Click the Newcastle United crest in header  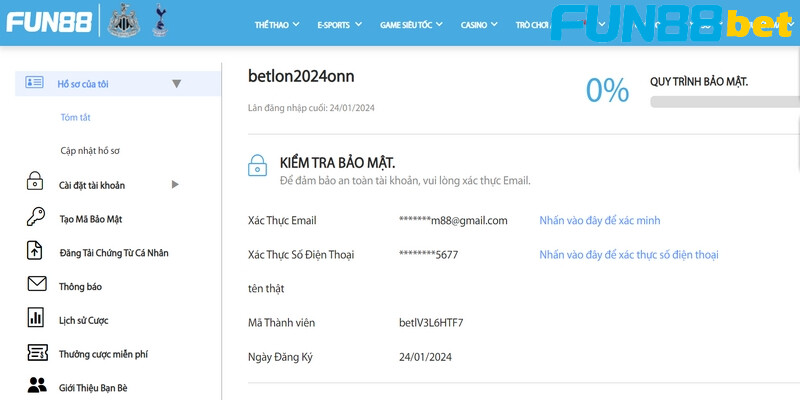124,20
